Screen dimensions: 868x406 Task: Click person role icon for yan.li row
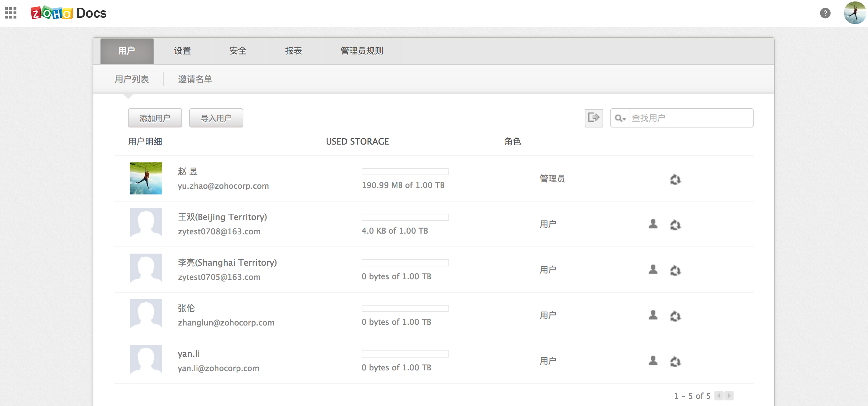[653, 361]
